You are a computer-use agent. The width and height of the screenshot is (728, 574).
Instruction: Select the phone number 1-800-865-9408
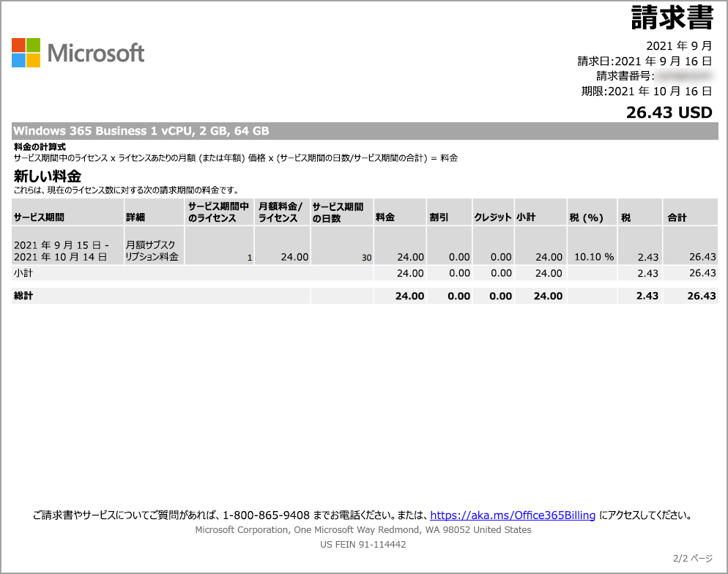click(x=266, y=515)
